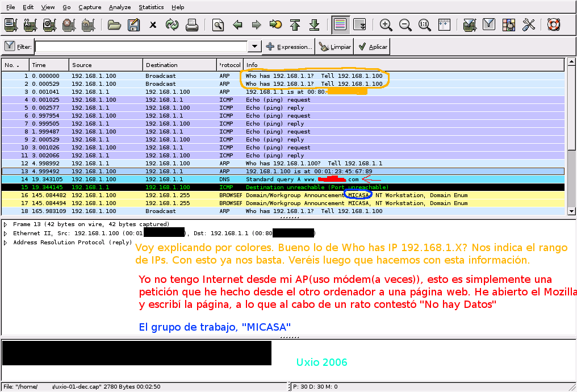The width and height of the screenshot is (577, 392).
Task: Open capture options toolbar icon
Action: coord(30,25)
